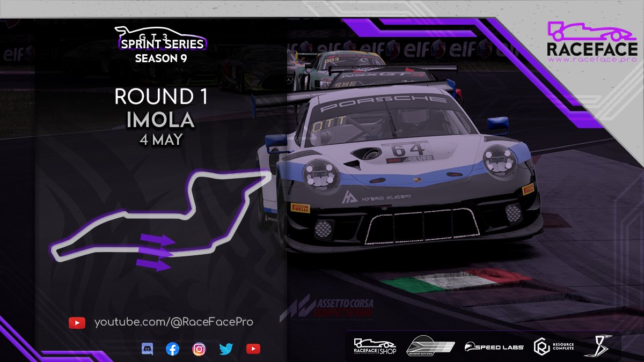Open youtube.com/@RaceFacePro link
Image resolution: width=644 pixels, height=362 pixels.
pyautogui.click(x=172, y=322)
